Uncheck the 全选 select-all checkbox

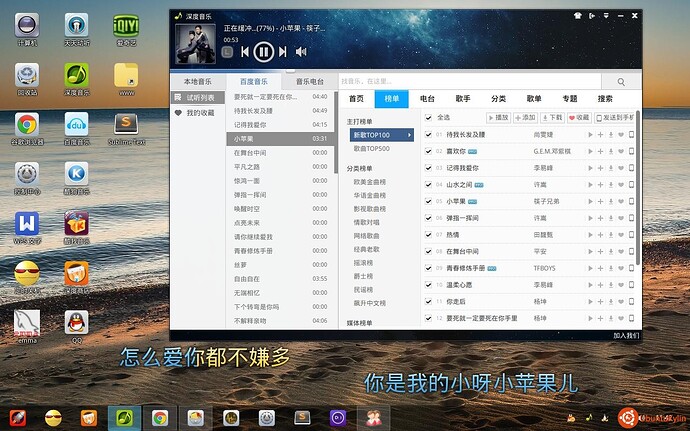click(x=428, y=118)
